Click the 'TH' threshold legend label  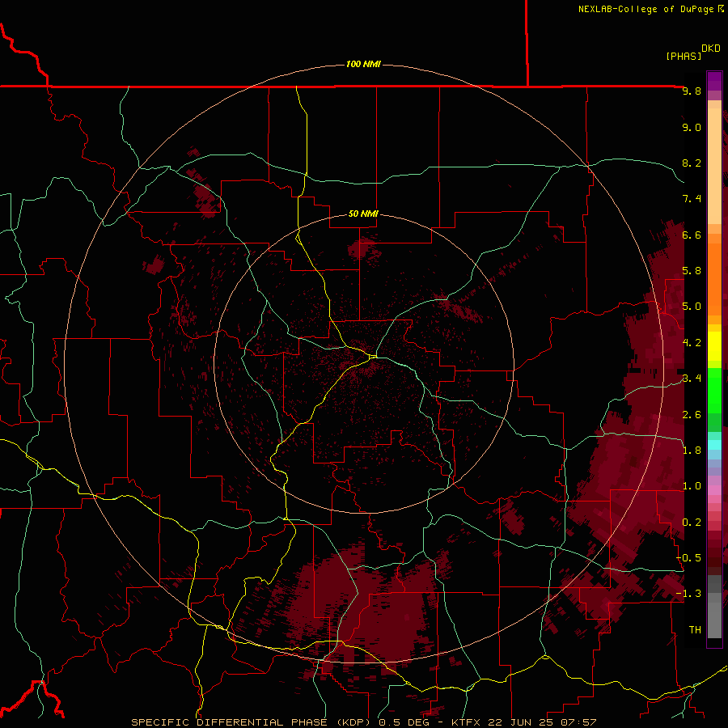click(x=695, y=630)
